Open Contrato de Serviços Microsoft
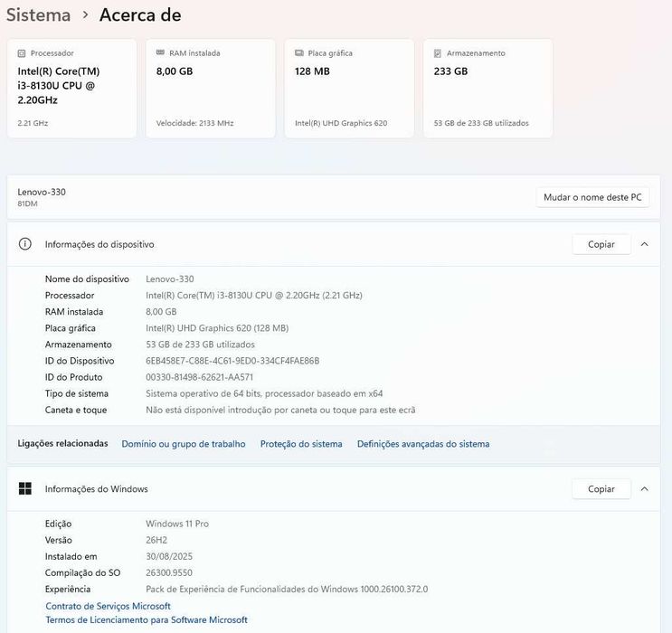The width and height of the screenshot is (672, 633). [x=108, y=606]
